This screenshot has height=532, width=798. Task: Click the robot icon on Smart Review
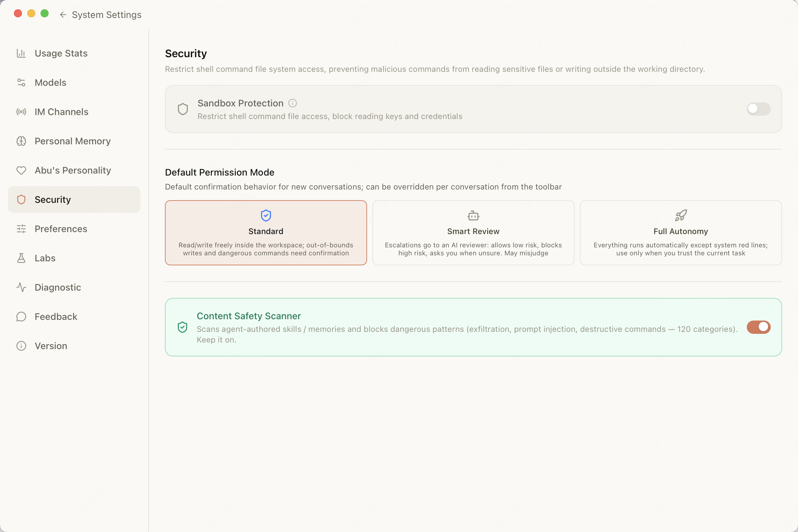473,215
